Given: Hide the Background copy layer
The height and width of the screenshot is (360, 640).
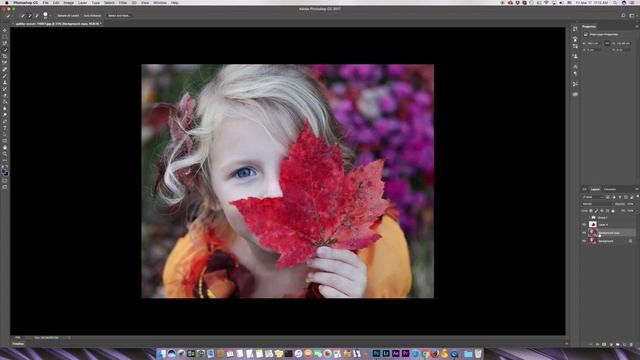Looking at the screenshot, I should click(x=584, y=233).
